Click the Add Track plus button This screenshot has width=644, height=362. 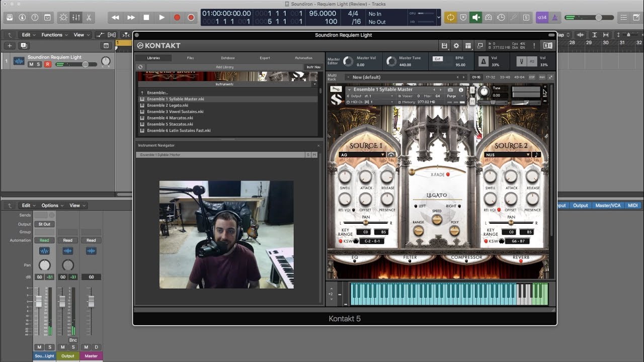pos(10,45)
